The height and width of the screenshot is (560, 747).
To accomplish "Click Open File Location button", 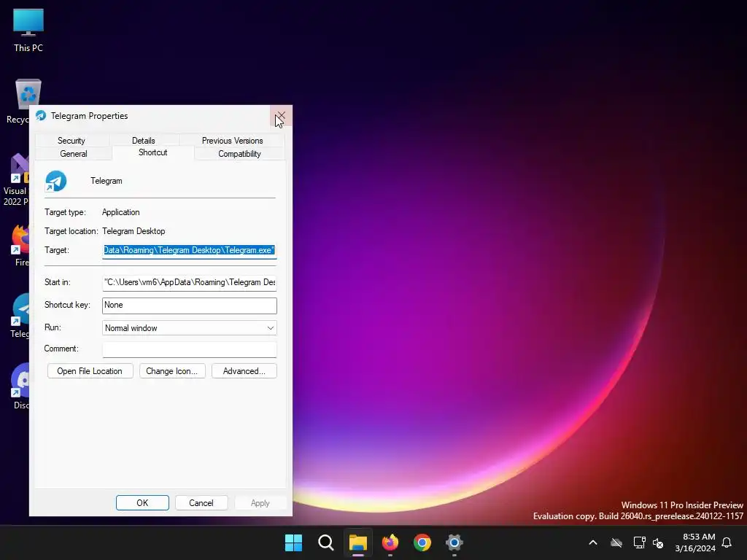I will coord(90,371).
